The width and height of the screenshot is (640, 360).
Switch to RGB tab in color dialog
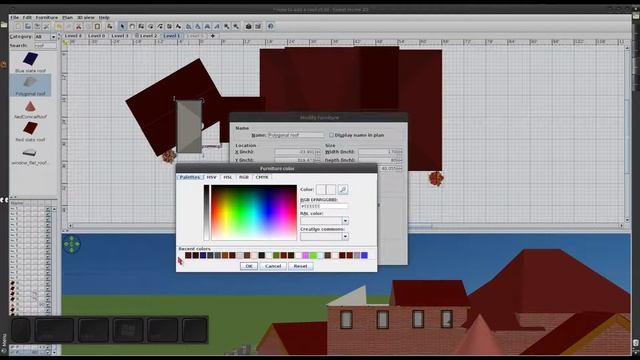(x=244, y=177)
